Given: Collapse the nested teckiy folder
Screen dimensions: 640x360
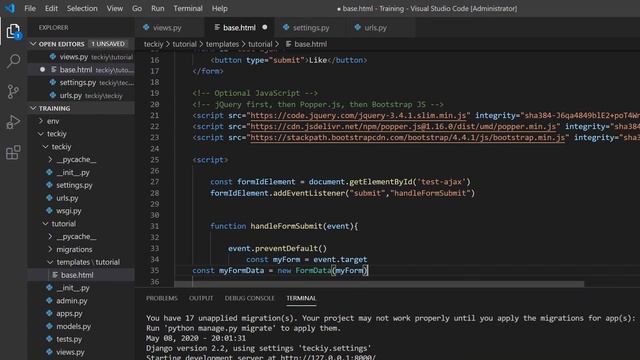Looking at the screenshot, I should tap(81, 147).
